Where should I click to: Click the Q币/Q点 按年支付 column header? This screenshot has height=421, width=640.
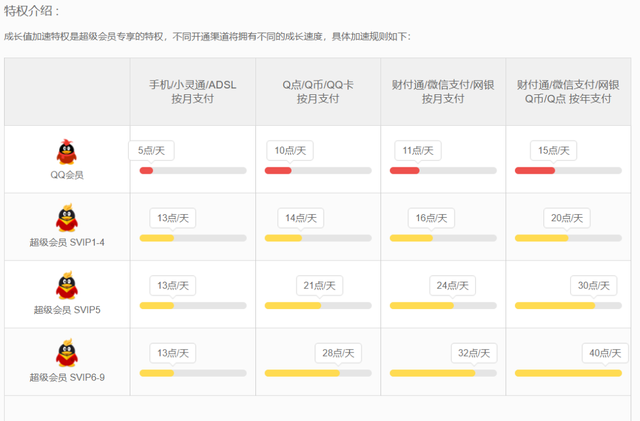pyautogui.click(x=568, y=92)
